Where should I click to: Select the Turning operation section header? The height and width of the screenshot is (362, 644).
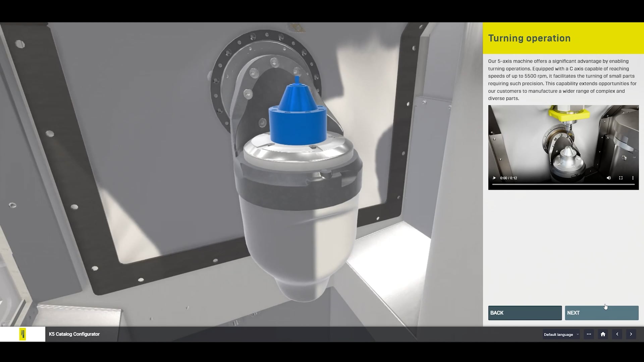tap(529, 38)
